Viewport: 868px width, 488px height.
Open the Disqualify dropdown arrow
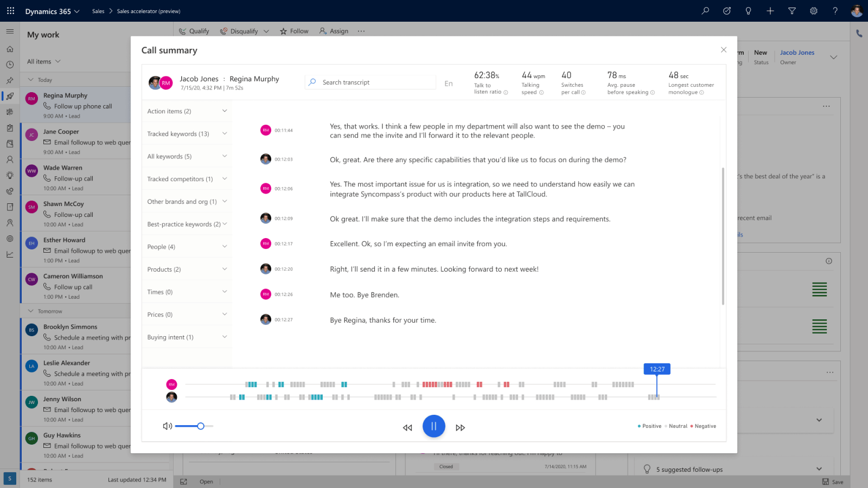266,31
